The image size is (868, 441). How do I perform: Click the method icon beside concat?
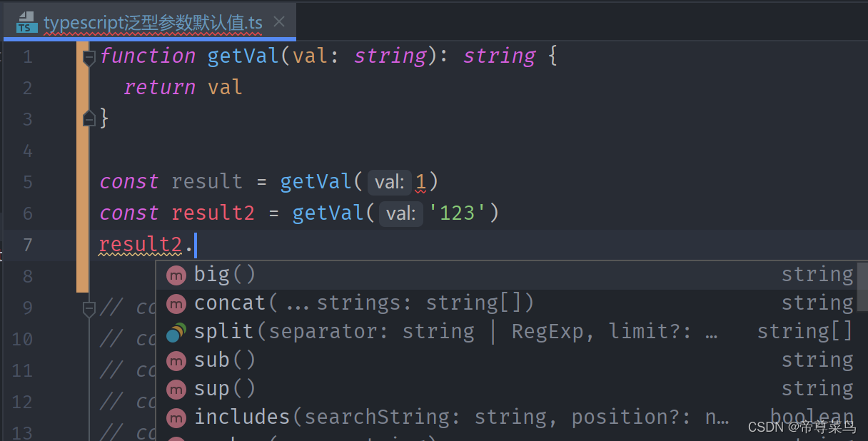pyautogui.click(x=176, y=303)
